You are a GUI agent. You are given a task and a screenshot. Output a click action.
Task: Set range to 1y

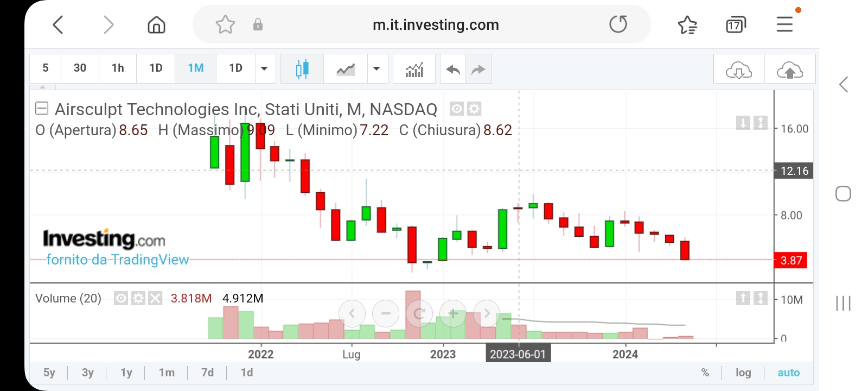click(126, 373)
